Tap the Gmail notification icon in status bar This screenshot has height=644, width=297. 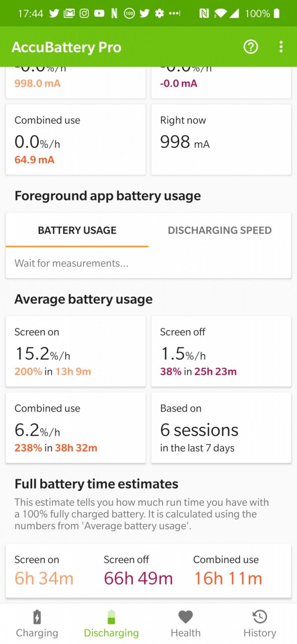tap(69, 14)
